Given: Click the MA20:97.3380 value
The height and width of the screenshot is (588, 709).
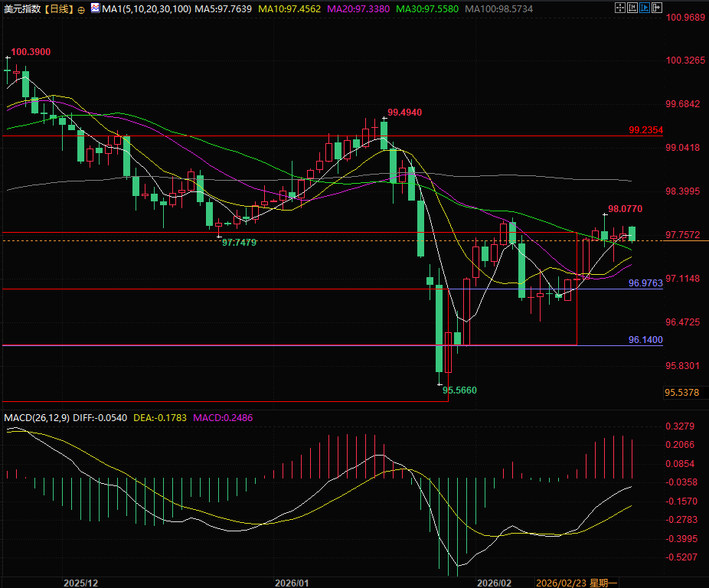Looking at the screenshot, I should 358,9.
